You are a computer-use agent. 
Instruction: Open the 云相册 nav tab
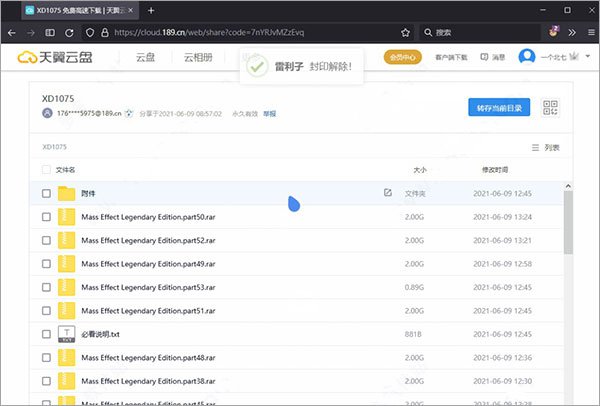click(x=196, y=57)
